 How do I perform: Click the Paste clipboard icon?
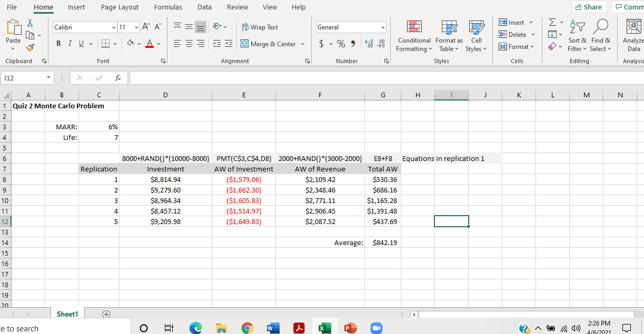13,27
